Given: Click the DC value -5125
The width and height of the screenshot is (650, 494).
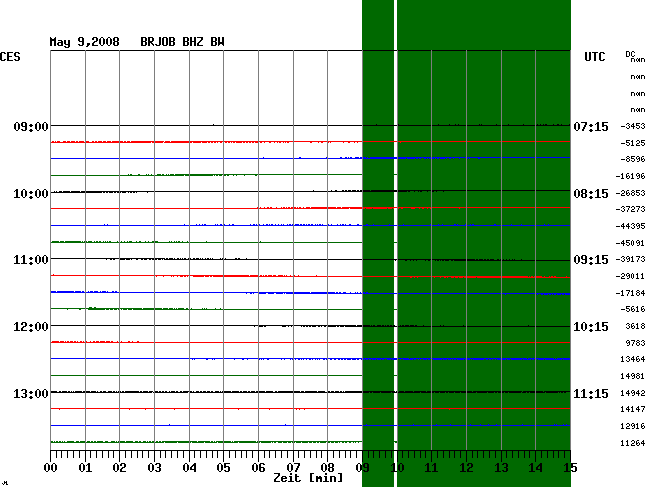Looking at the screenshot, I should pyautogui.click(x=633, y=143).
